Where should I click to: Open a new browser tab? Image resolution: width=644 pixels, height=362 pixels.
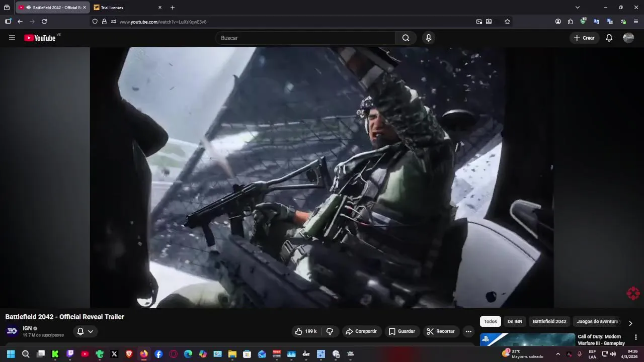[x=173, y=8]
